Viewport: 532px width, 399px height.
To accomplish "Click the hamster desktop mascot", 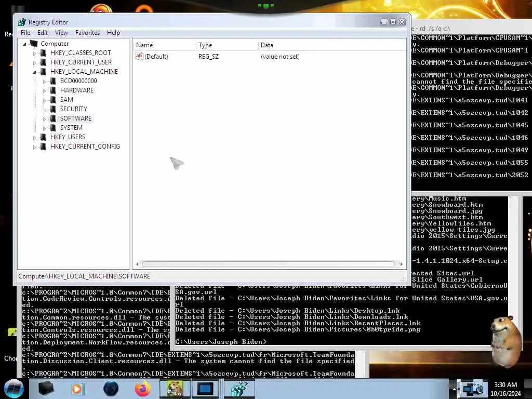I will [506, 341].
